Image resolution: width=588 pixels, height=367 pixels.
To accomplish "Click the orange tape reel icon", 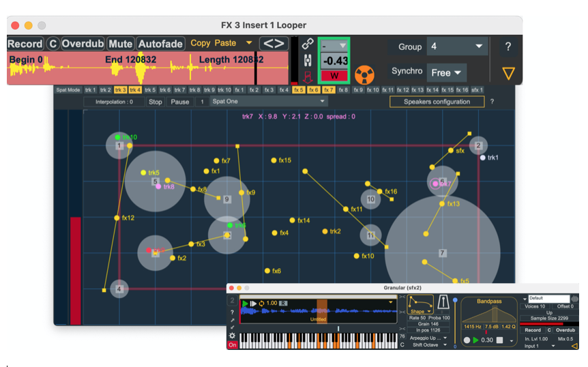I will tap(366, 73).
